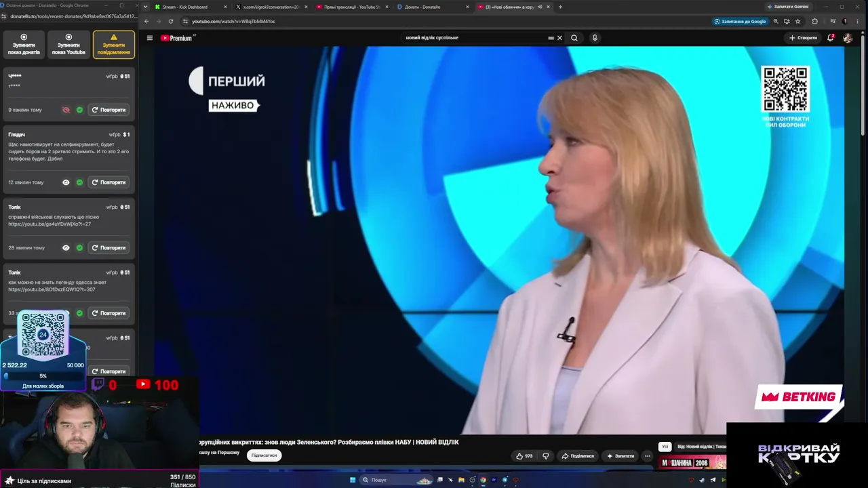868x488 pixels.
Task: Close the Stream - Kick Dashboard tab
Action: click(x=225, y=7)
